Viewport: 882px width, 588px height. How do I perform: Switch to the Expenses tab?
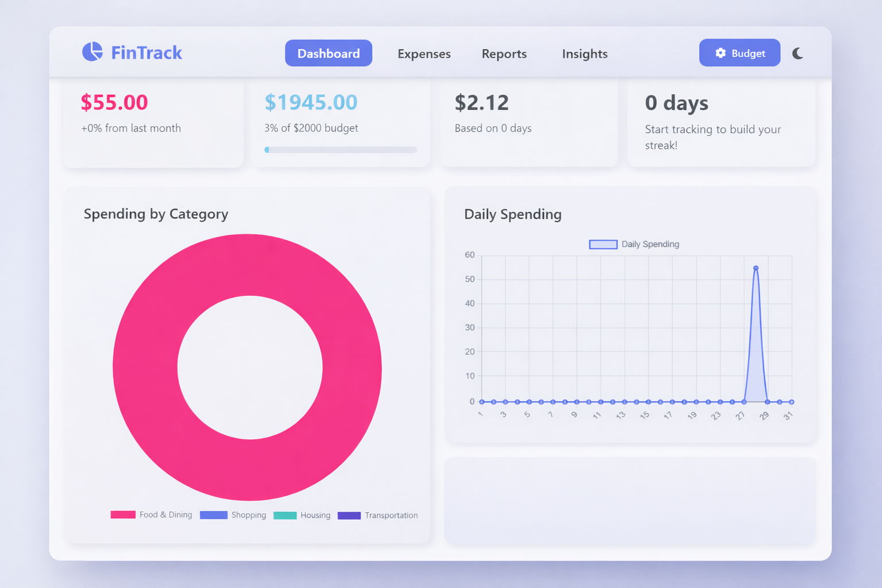pyautogui.click(x=424, y=53)
